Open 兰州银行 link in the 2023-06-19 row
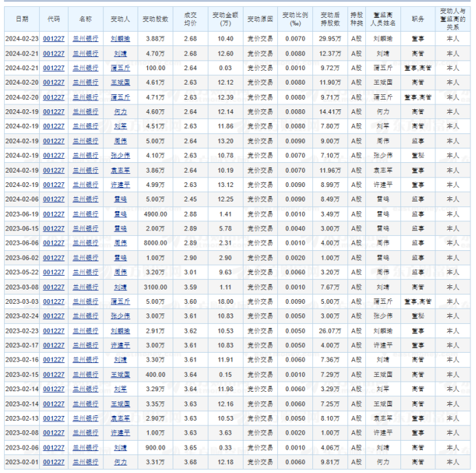Screen dimensions: 476x473 [x=85, y=214]
